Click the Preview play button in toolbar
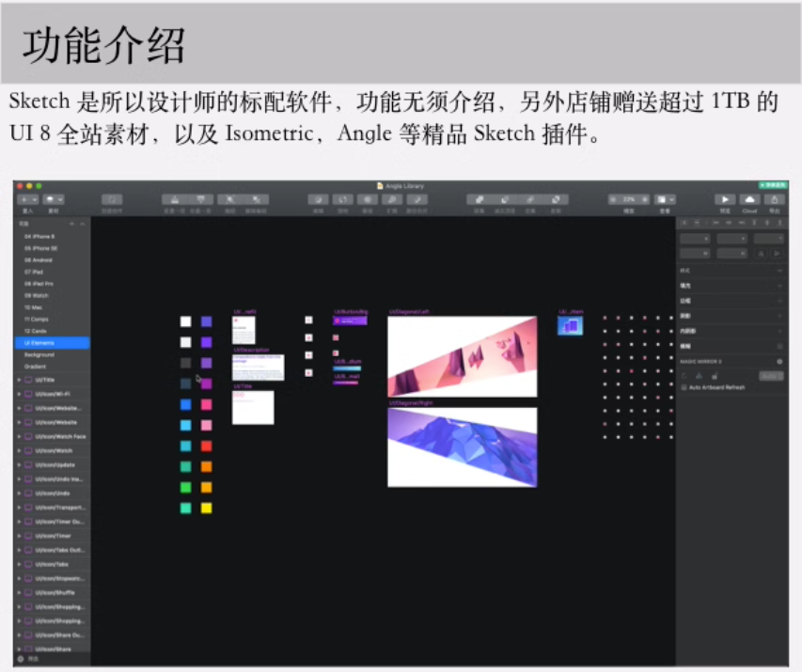Image resolution: width=802 pixels, height=672 pixels. click(x=724, y=199)
